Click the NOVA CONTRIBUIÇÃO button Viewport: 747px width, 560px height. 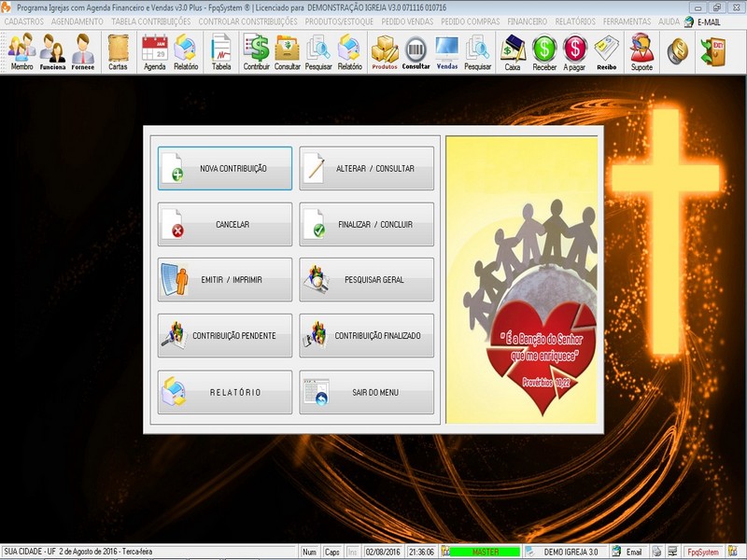(225, 169)
